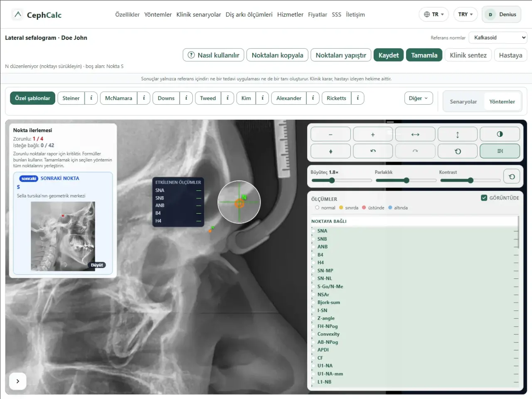532x399 pixels.
Task: Switch to the Yöntemler tab beside Senaryolar
Action: click(x=502, y=102)
